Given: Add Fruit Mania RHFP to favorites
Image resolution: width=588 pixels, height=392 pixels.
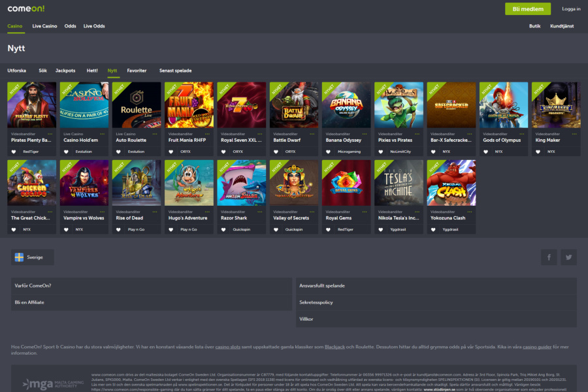Looking at the screenshot, I should click(x=171, y=152).
